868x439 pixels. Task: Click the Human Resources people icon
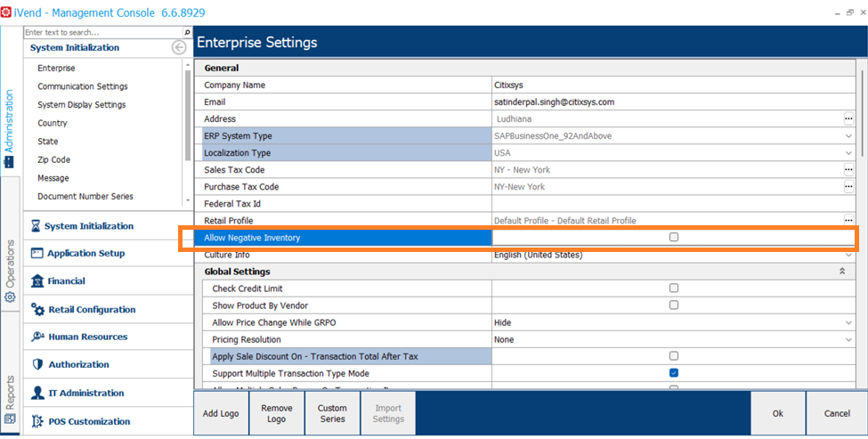[37, 337]
